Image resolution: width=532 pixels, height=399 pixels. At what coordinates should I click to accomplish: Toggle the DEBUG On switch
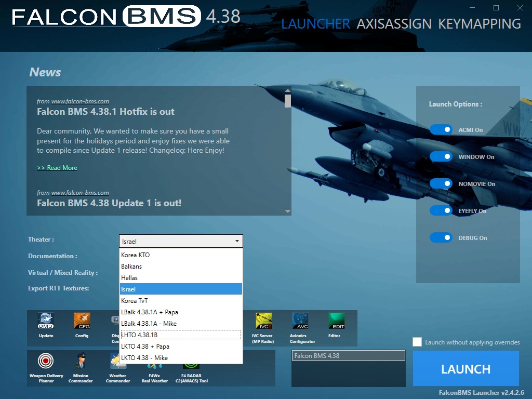pyautogui.click(x=441, y=237)
